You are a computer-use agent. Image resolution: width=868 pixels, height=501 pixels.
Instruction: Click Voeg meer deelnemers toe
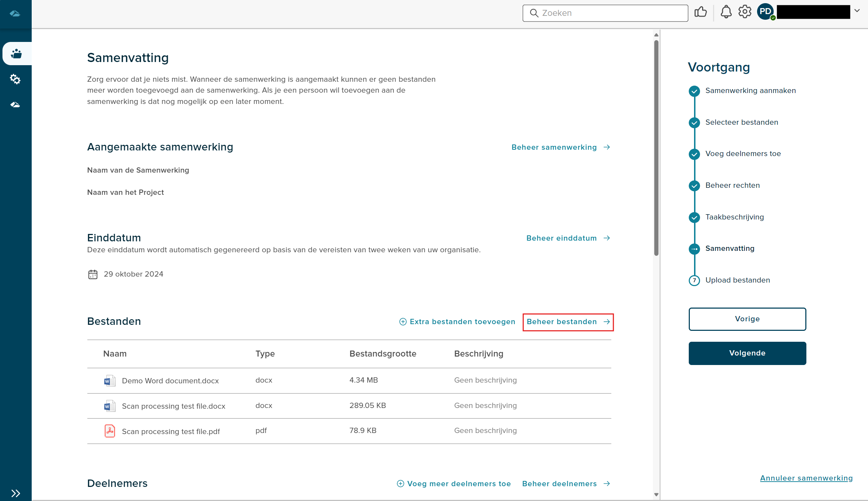pyautogui.click(x=454, y=484)
